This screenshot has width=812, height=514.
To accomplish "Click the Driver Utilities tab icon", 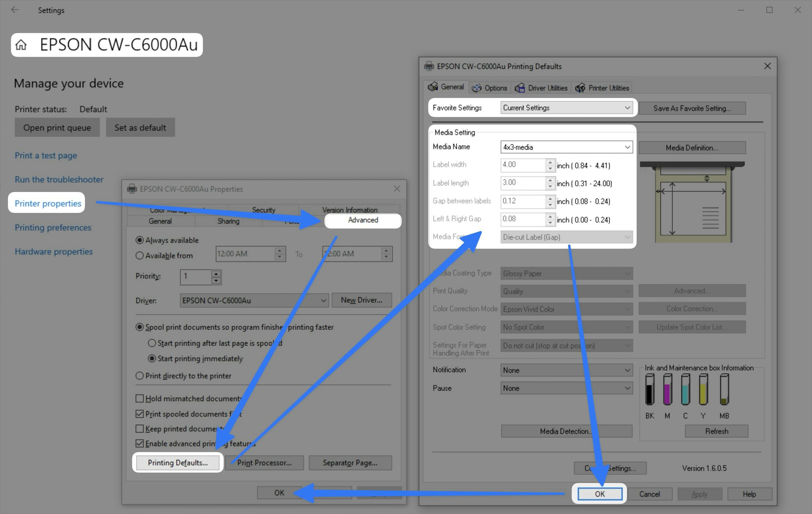I will click(x=520, y=88).
